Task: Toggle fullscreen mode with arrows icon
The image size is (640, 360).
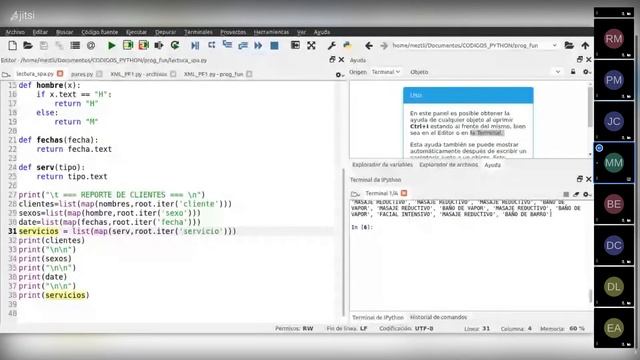Action: click(311, 45)
